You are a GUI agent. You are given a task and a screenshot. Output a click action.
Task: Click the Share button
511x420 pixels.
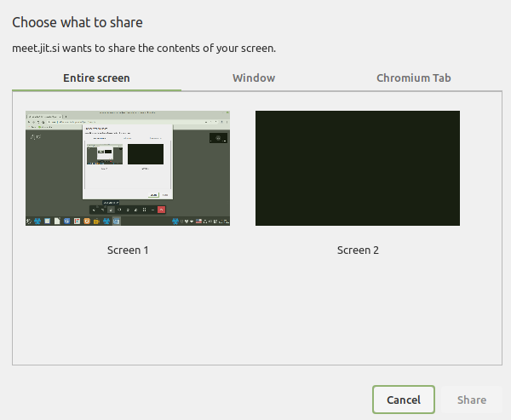pyautogui.click(x=472, y=400)
